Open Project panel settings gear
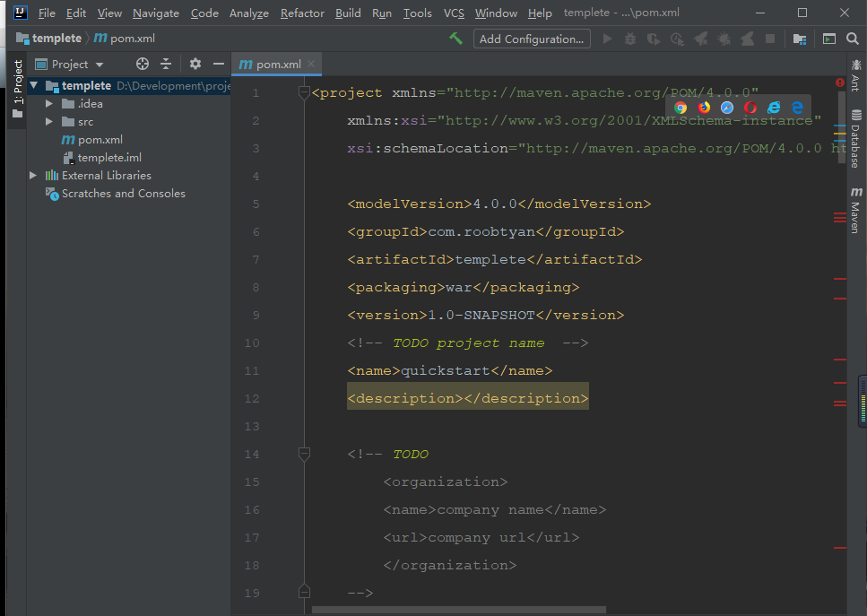 pos(195,64)
